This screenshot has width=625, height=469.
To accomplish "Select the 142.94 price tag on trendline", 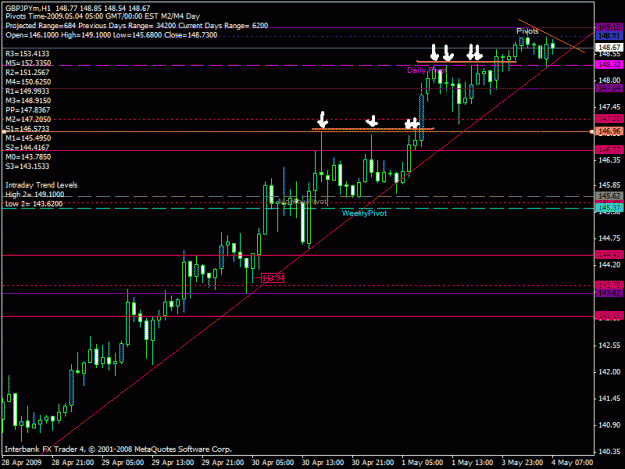I will tap(273, 278).
